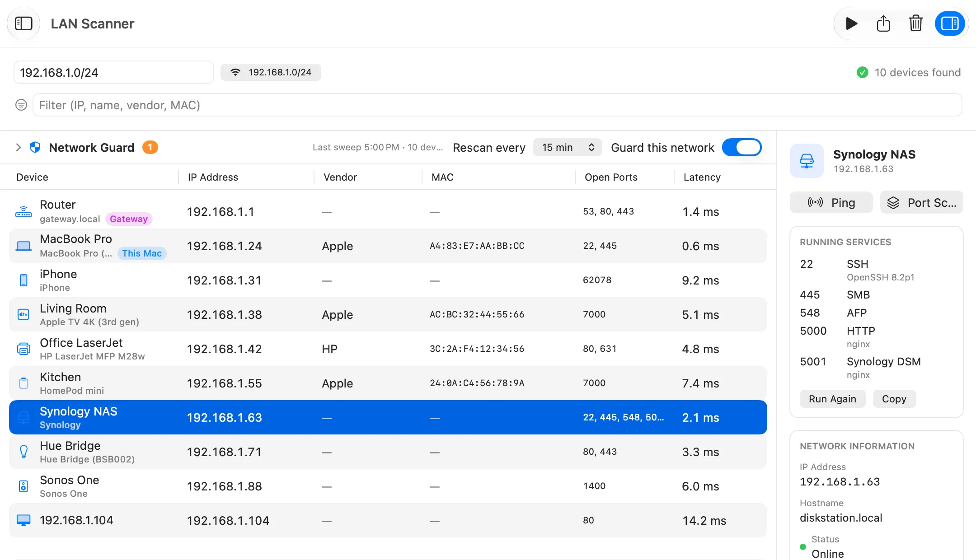This screenshot has width=976, height=560.
Task: Click Run Again in Running Services
Action: (832, 399)
